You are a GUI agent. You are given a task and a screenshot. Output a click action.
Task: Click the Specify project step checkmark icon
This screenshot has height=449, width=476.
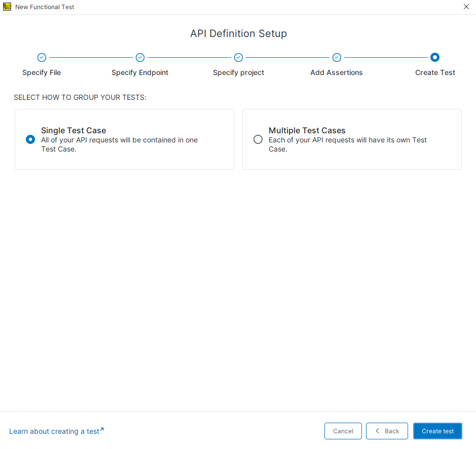tap(238, 57)
